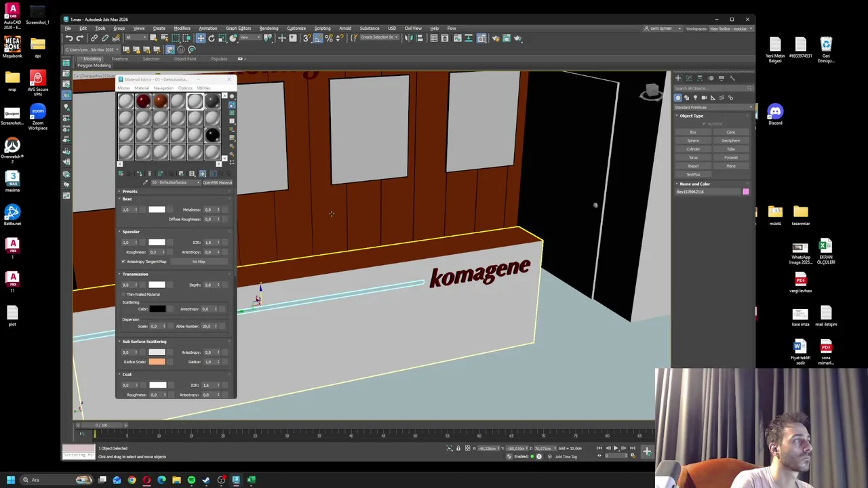This screenshot has width=868, height=488.
Task: Click the Teapot primitive button
Action: [x=693, y=166]
